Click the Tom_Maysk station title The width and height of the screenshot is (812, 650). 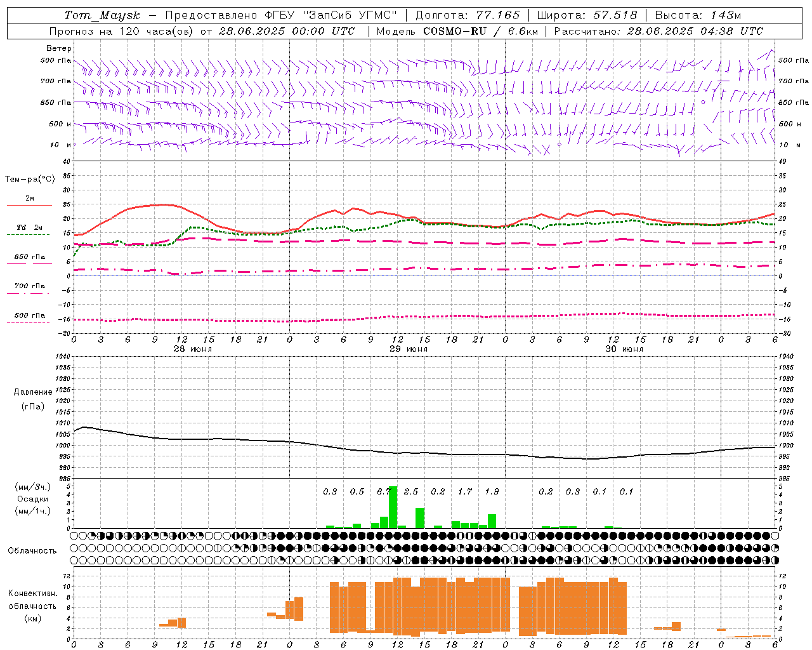coord(102,15)
